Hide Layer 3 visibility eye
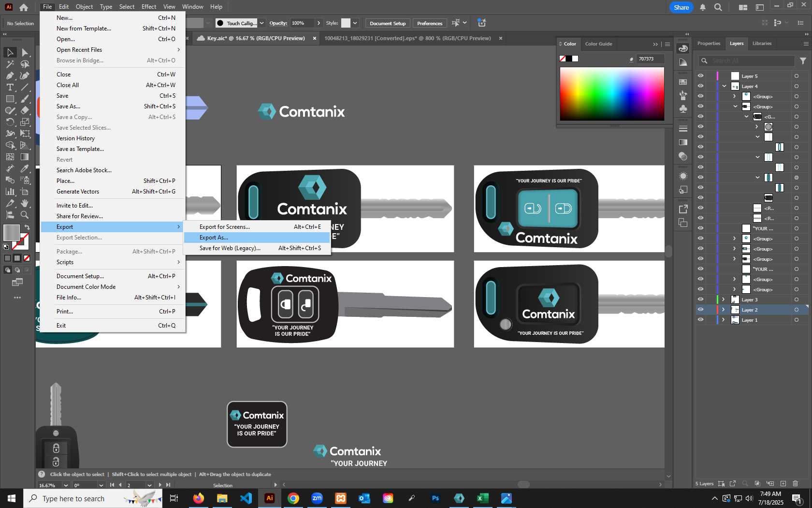The width and height of the screenshot is (812, 508). 700,299
